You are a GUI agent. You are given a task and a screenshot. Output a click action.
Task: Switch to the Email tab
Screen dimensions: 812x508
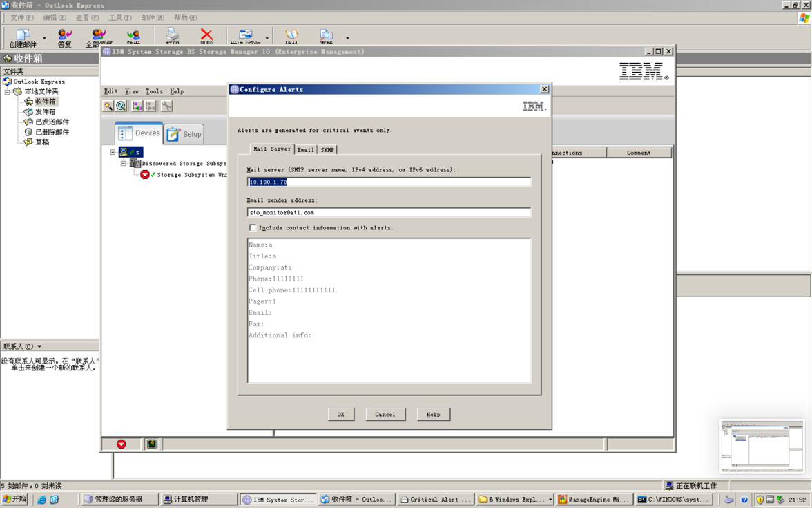tap(305, 149)
